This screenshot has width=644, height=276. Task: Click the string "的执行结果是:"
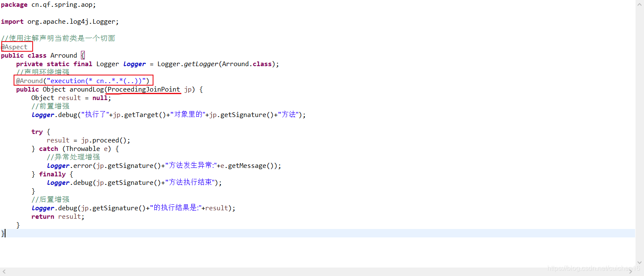176,208
